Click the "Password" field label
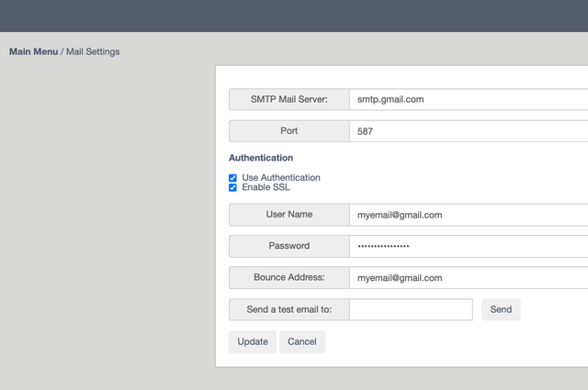The height and width of the screenshot is (390, 588). coord(288,246)
